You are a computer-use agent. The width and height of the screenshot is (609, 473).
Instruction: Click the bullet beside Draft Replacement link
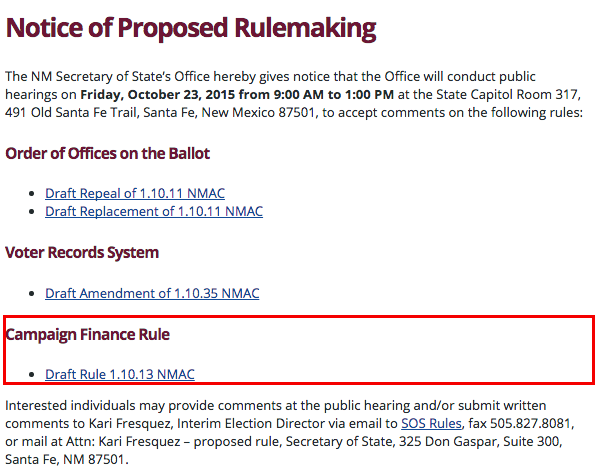click(x=33, y=211)
